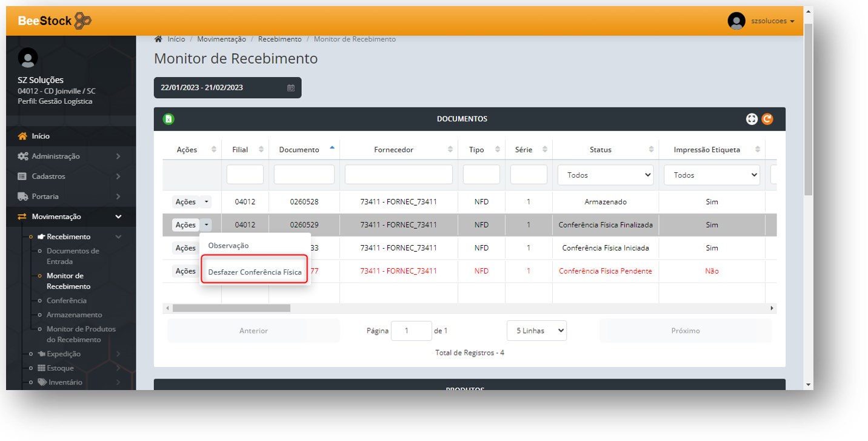Go to Documentos de Entrada in sidebar

coord(73,256)
